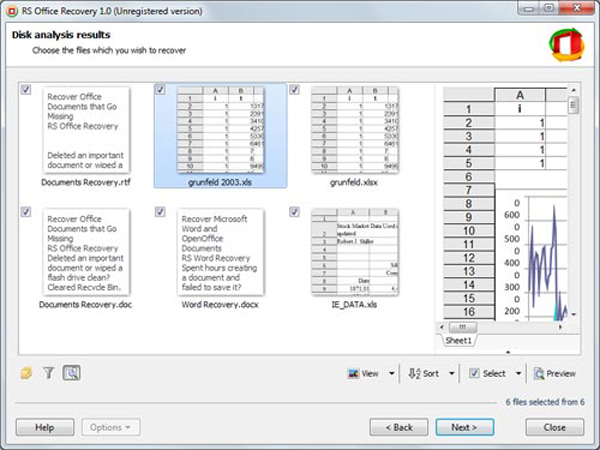Close the window with title bar X
Screen dimensions: 600x450
pyautogui.click(x=577, y=8)
